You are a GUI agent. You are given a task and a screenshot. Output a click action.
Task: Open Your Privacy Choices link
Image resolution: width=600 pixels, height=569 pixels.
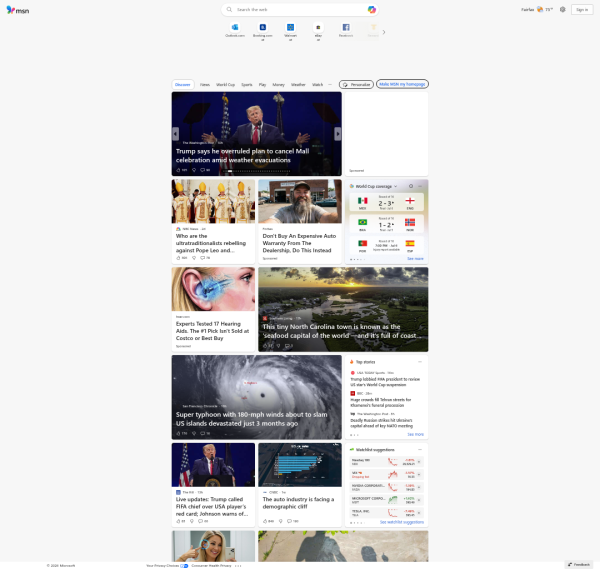(x=167, y=565)
